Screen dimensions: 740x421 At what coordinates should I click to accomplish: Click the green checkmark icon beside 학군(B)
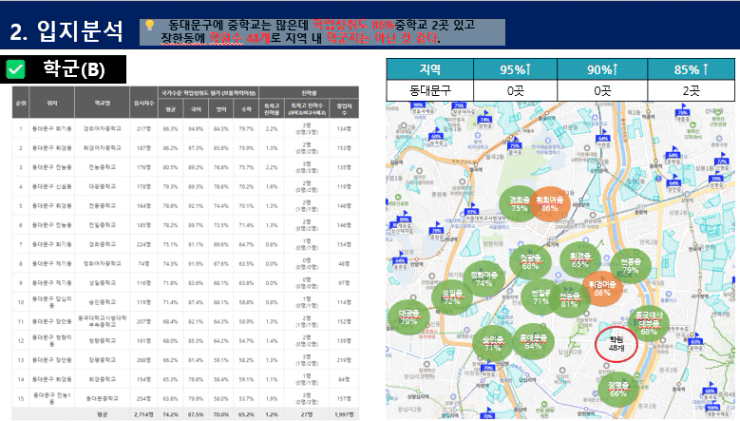click(x=16, y=70)
